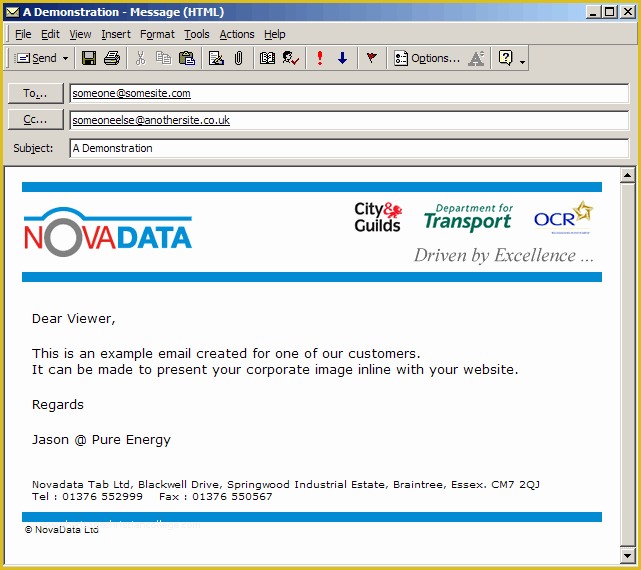
Task: Flag the message for follow up
Action: pos(371,58)
